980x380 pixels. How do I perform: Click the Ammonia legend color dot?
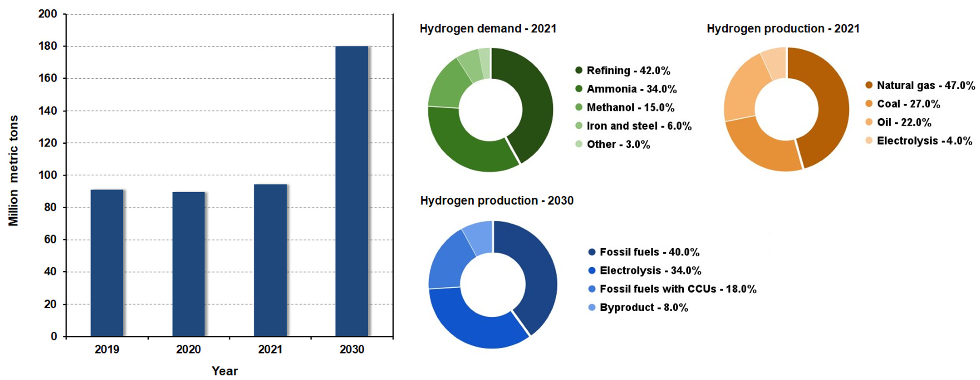(x=579, y=89)
